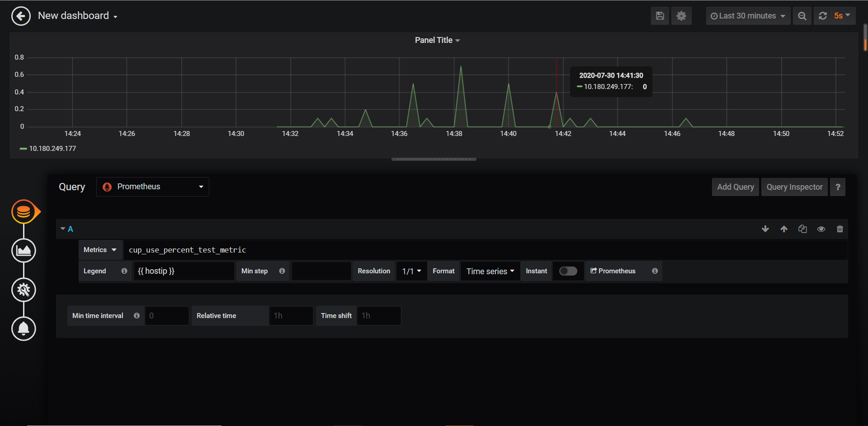The width and height of the screenshot is (868, 426).
Task: Open the Last 30 minutes time picker
Action: [x=748, y=16]
